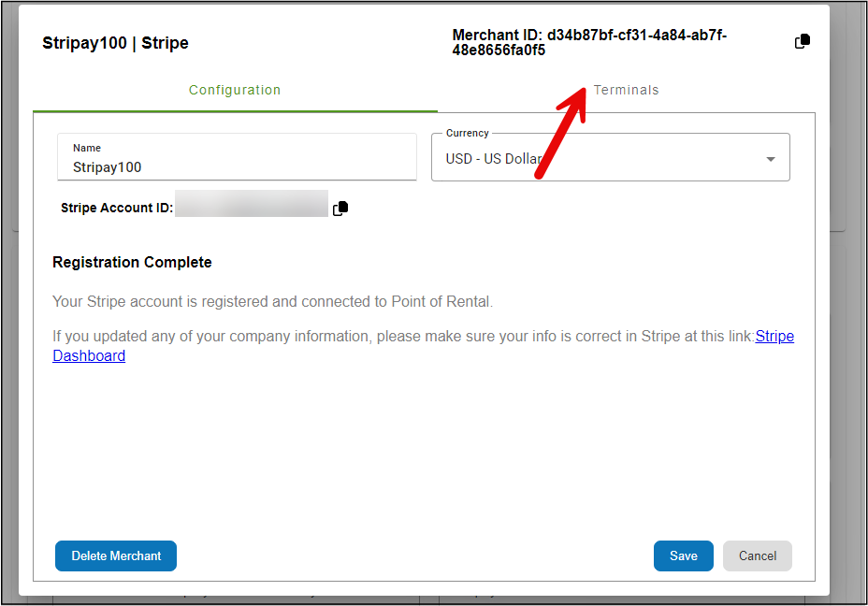Click the blurred Stripe Account ID value

pos(251,204)
